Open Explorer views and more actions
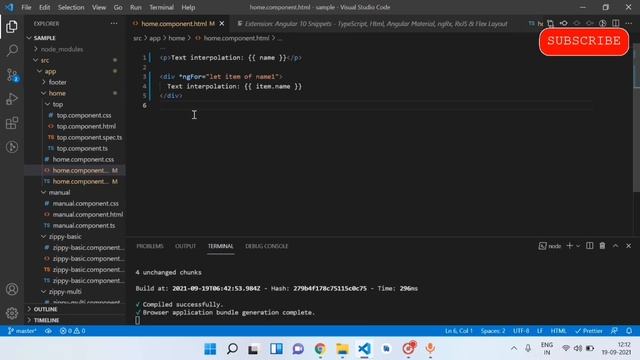This screenshot has height=360, width=640. click(x=114, y=24)
